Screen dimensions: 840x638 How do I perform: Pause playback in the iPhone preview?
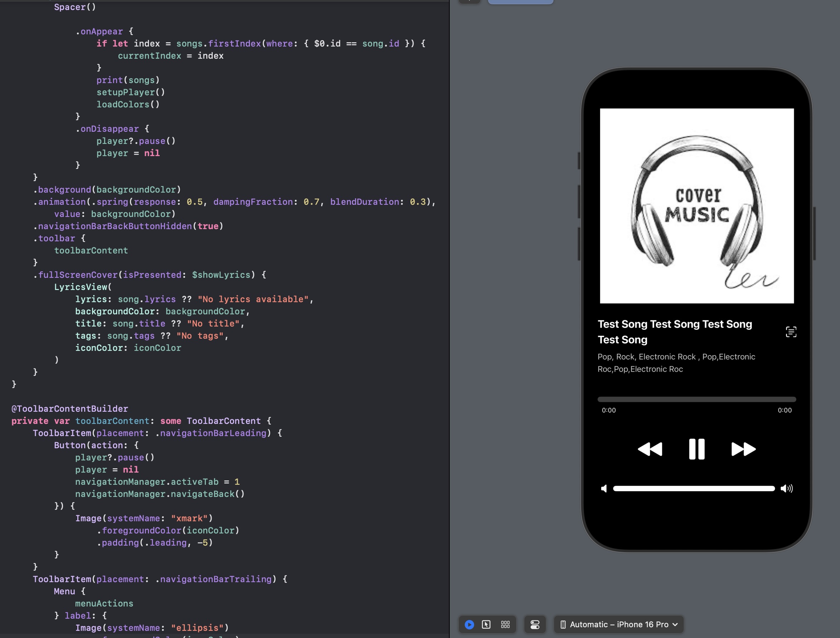[x=696, y=449]
